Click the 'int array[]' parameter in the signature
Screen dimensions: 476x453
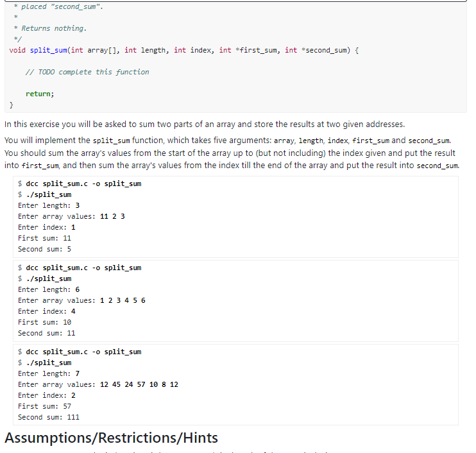[x=95, y=50]
